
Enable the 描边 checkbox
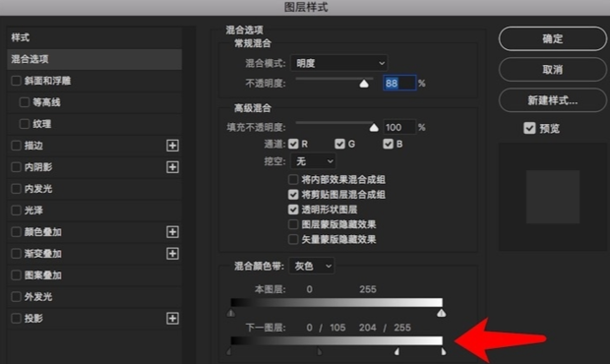[16, 146]
